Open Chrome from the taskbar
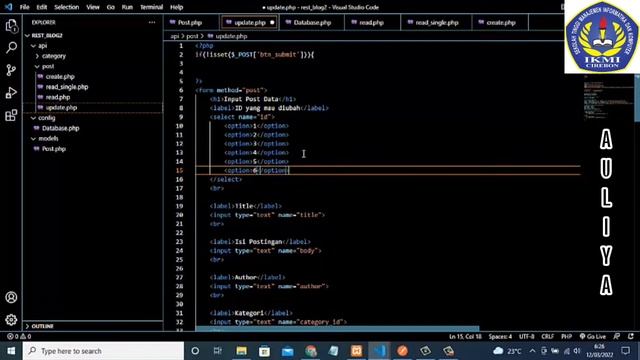 pos(311,351)
